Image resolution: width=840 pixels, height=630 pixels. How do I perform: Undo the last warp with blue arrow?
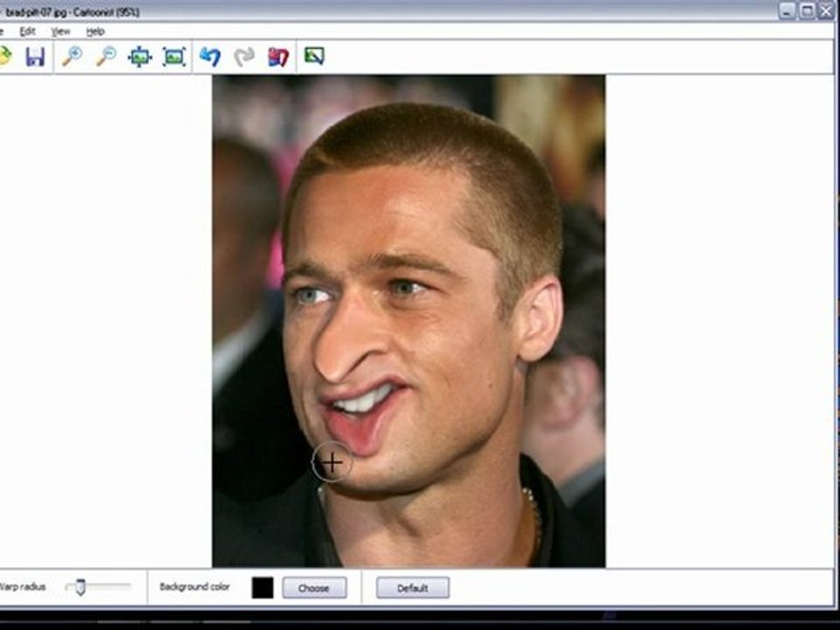(209, 56)
